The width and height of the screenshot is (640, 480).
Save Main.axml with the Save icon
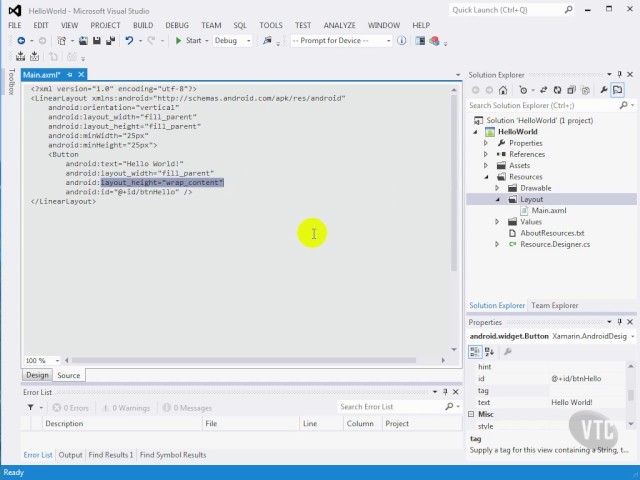(97, 40)
